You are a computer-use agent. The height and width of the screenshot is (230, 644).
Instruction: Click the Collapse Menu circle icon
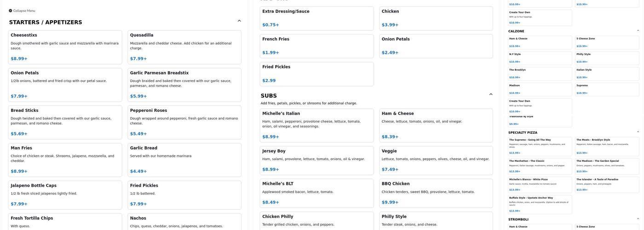point(11,11)
